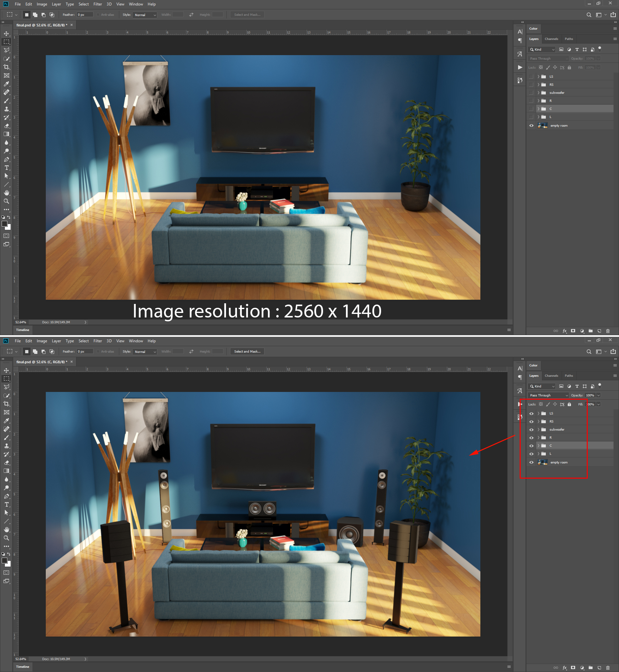Click Timeline panel label in upper window

click(23, 330)
